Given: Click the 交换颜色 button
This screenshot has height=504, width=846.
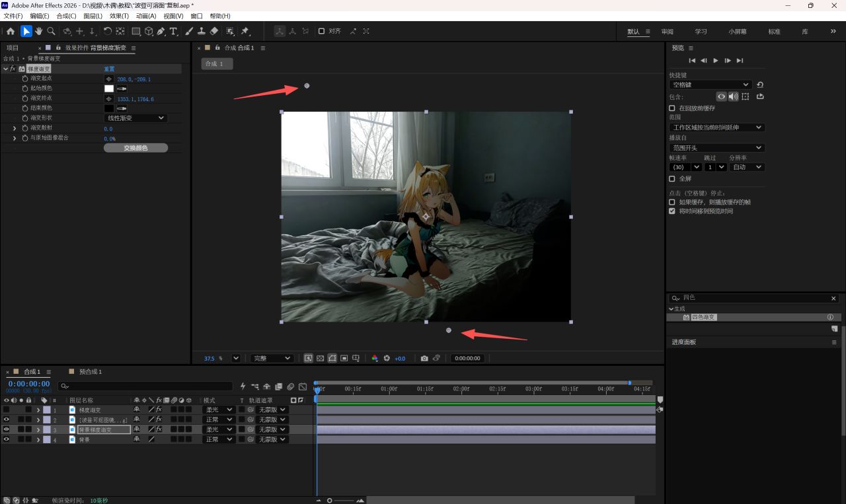Looking at the screenshot, I should (135, 148).
